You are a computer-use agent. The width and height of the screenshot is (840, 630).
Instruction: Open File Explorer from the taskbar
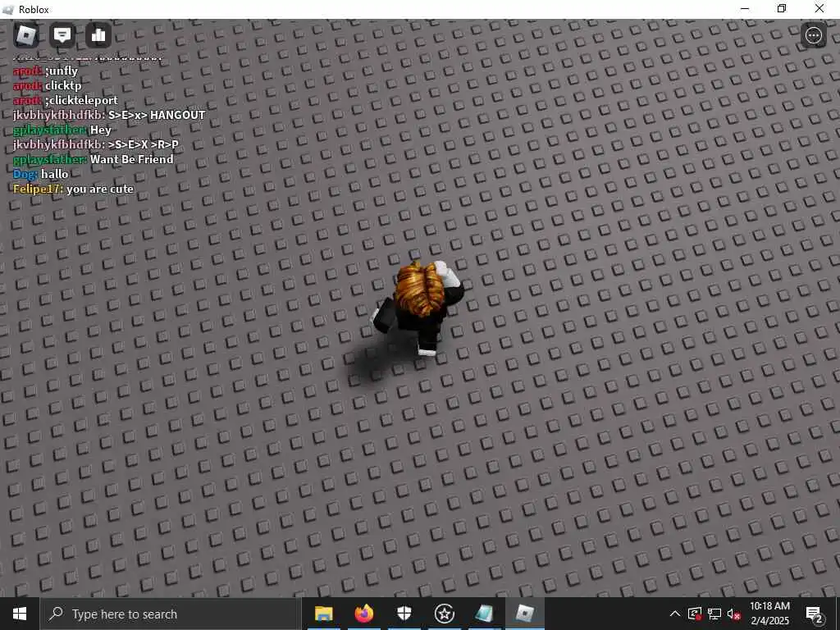(323, 614)
